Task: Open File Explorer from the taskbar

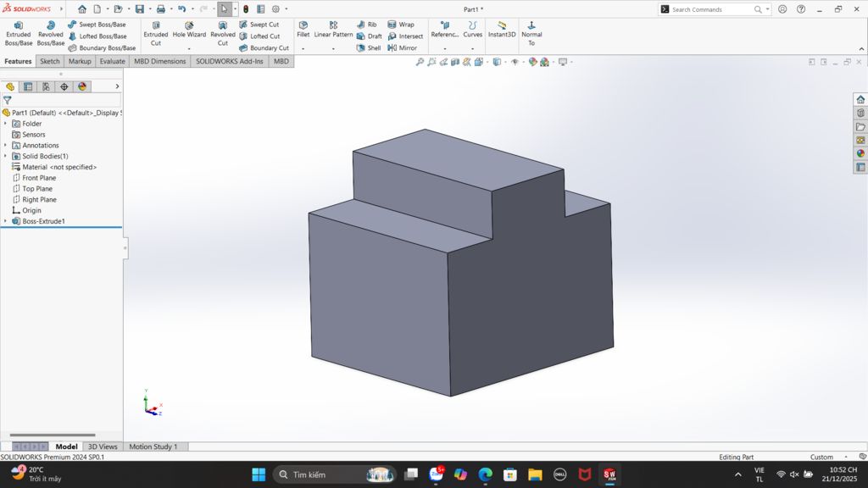Action: (535, 474)
